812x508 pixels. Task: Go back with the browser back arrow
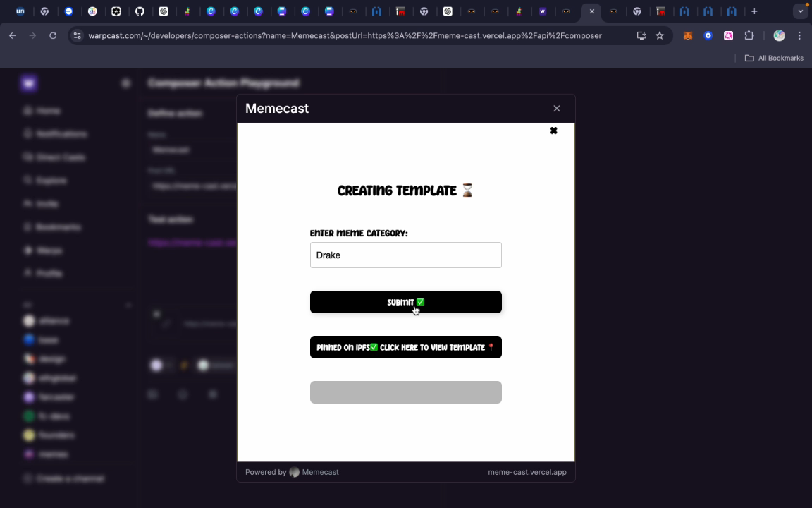(x=13, y=36)
